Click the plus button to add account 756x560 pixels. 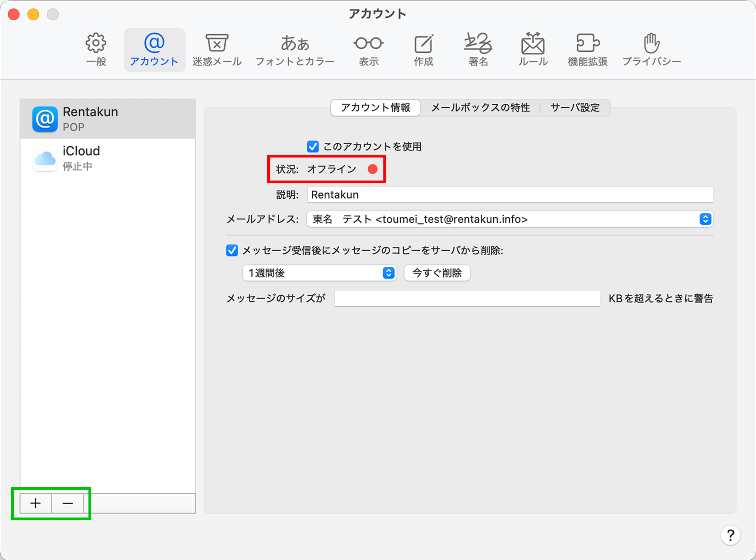pos(36,504)
